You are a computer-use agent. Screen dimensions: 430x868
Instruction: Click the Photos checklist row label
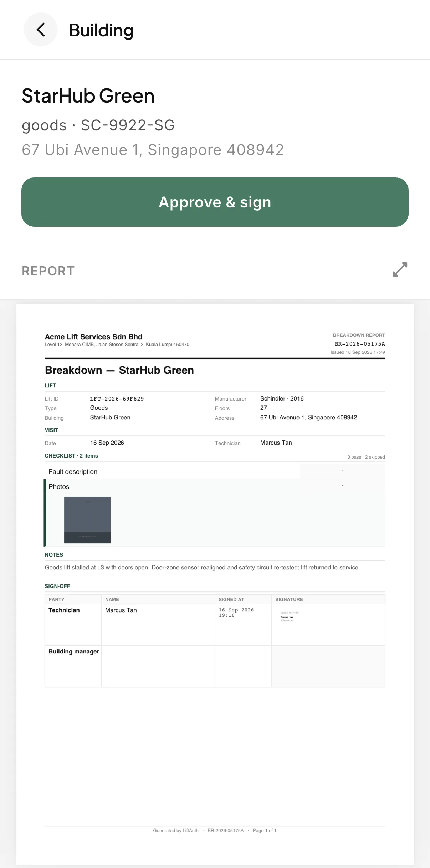pyautogui.click(x=59, y=487)
